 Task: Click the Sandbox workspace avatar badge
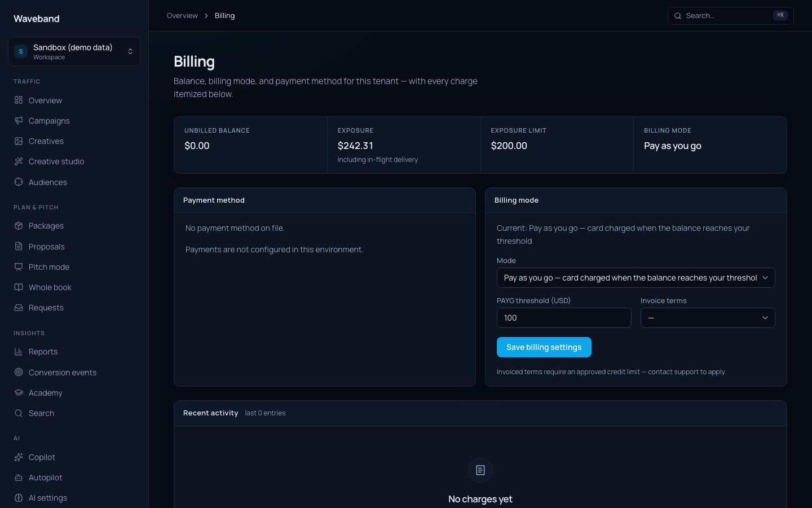coord(21,51)
